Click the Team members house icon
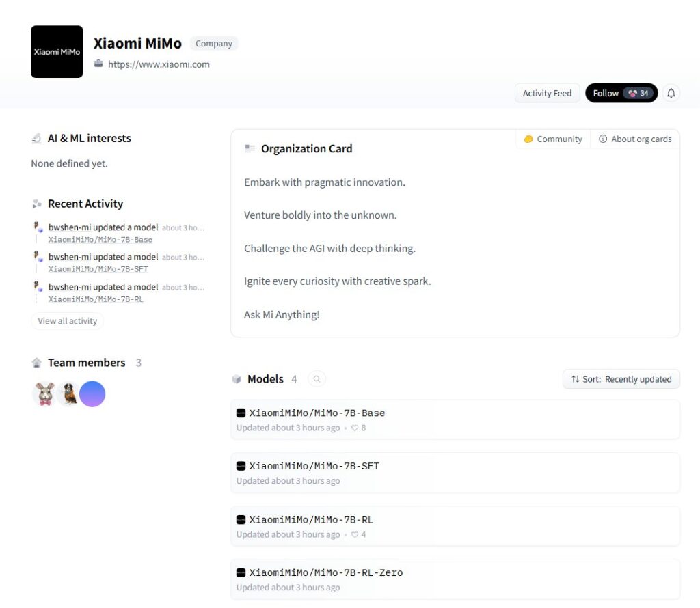Viewport: 700px width, 608px height. coord(37,363)
